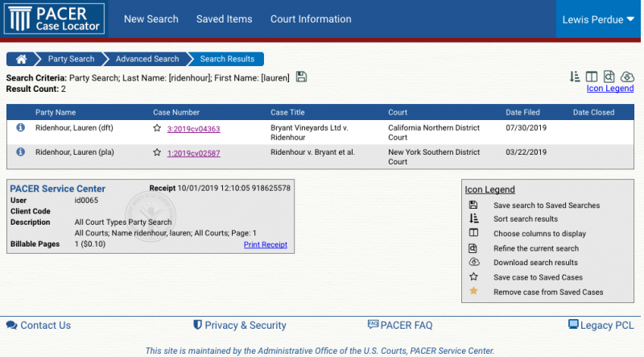Click PACER Service Center heading
644x357 pixels.
[57, 189]
